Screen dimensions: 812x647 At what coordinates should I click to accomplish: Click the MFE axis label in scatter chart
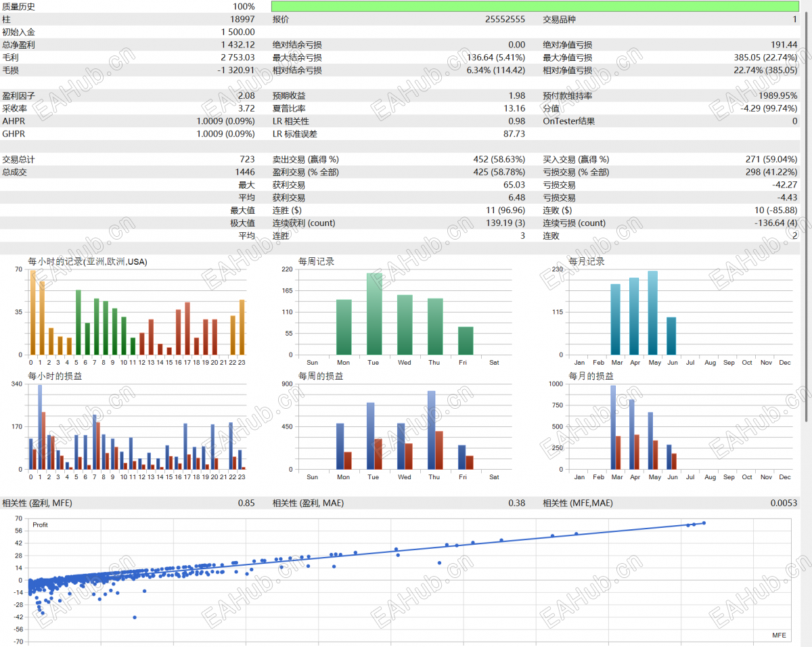point(779,635)
